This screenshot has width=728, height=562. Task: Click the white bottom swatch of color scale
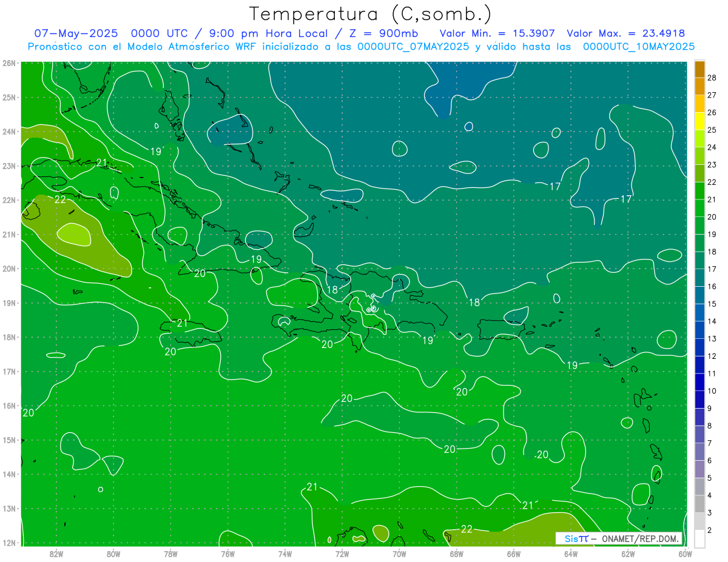(699, 538)
